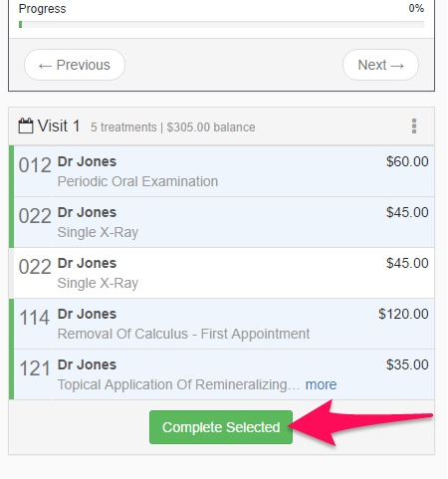The height and width of the screenshot is (479, 448).
Task: Select the unselected 022 Single X-Ray row
Action: point(222,273)
